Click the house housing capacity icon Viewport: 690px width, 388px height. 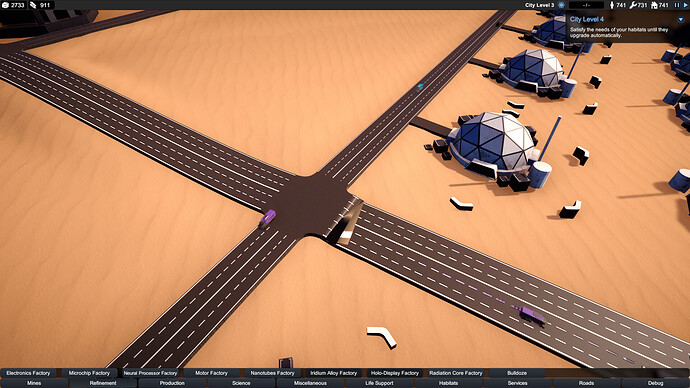pos(654,5)
